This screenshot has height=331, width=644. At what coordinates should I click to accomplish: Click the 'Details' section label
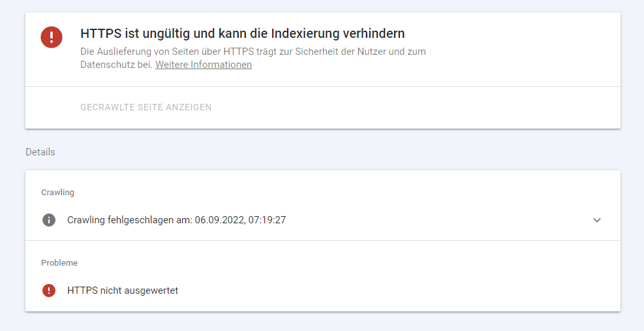(x=40, y=152)
